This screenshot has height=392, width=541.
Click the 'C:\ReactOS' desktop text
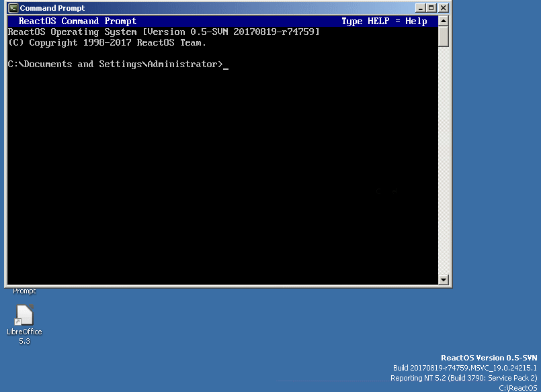(x=518, y=388)
